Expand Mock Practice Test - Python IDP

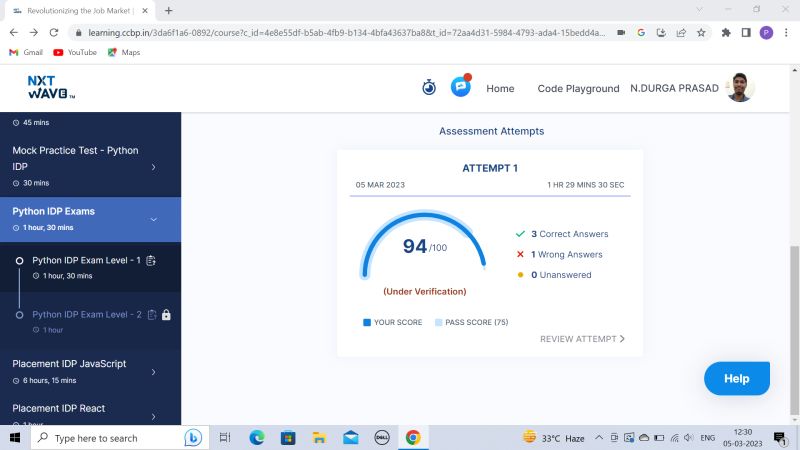pyautogui.click(x=153, y=166)
